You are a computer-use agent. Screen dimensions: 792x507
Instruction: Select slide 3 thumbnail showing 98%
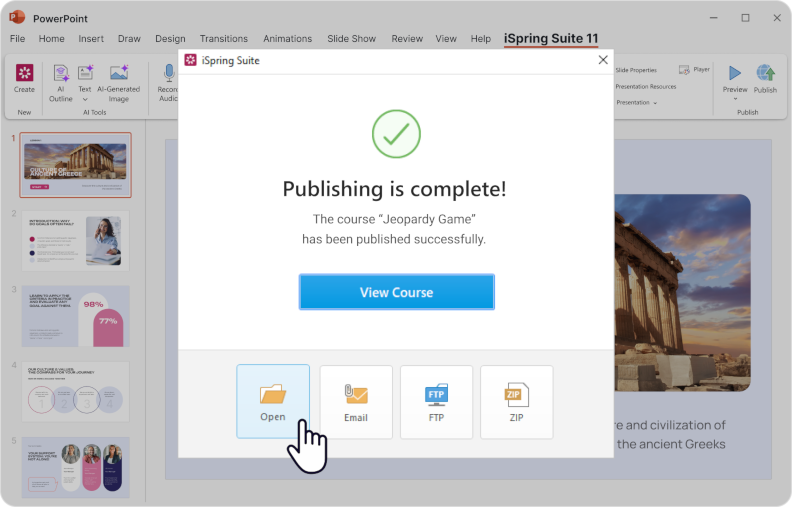75,316
